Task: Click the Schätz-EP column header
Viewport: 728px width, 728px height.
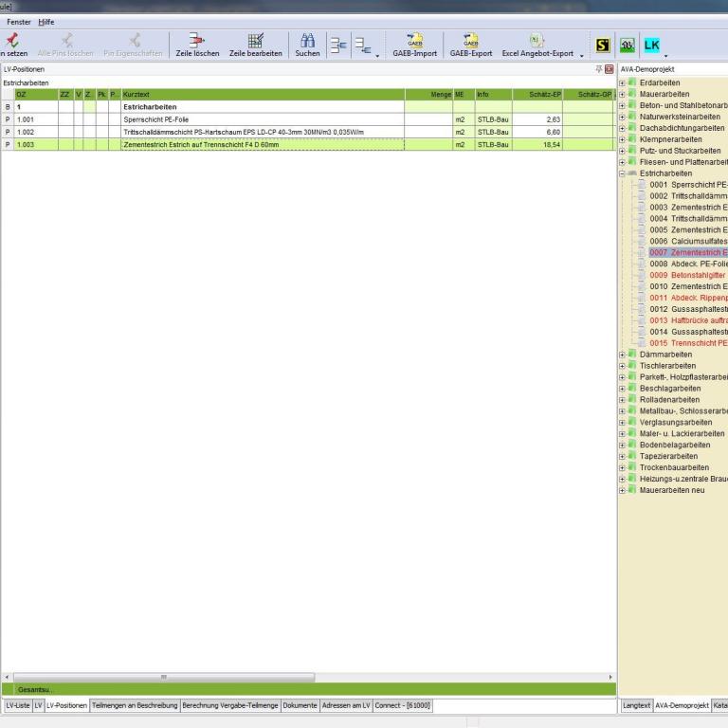Action: coord(537,94)
